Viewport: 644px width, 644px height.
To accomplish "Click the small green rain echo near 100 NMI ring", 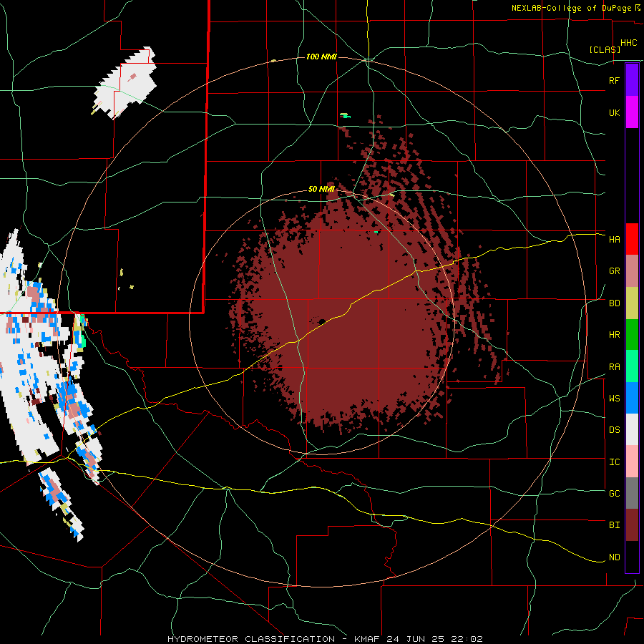I will click(346, 116).
